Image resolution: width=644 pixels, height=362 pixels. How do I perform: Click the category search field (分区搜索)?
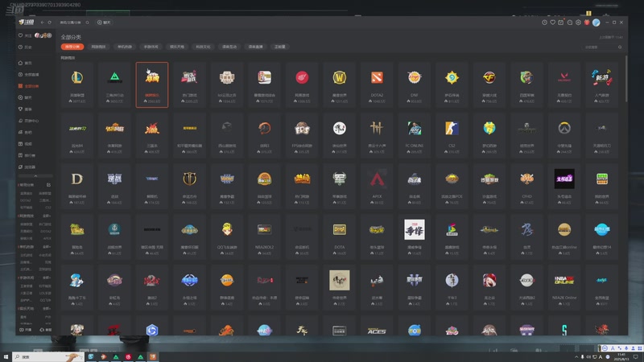(x=600, y=47)
